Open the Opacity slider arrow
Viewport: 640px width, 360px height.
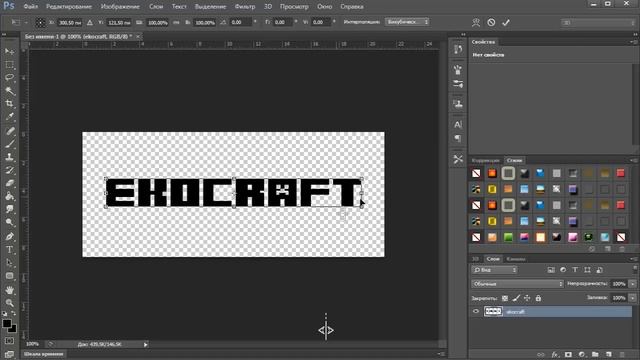[632, 284]
